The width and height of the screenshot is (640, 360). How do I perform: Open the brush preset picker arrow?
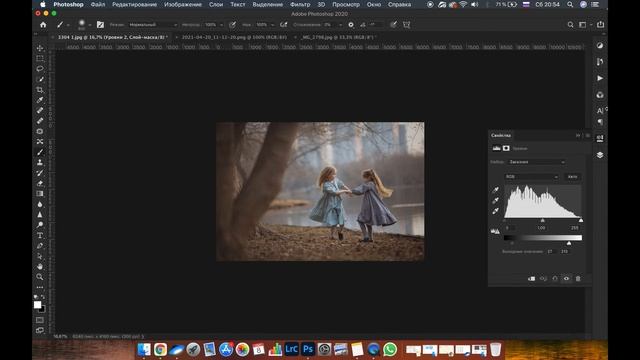click(x=89, y=25)
